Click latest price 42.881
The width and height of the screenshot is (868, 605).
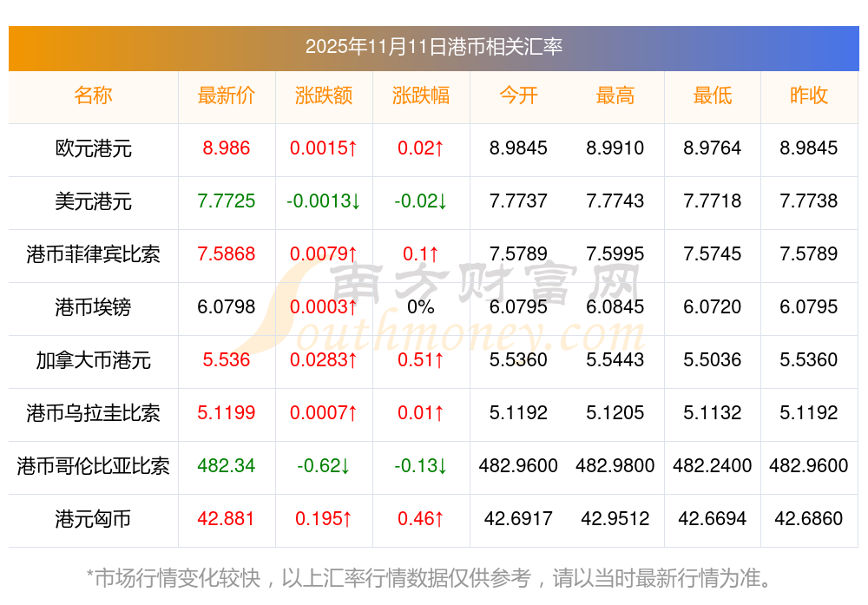[x=227, y=519]
